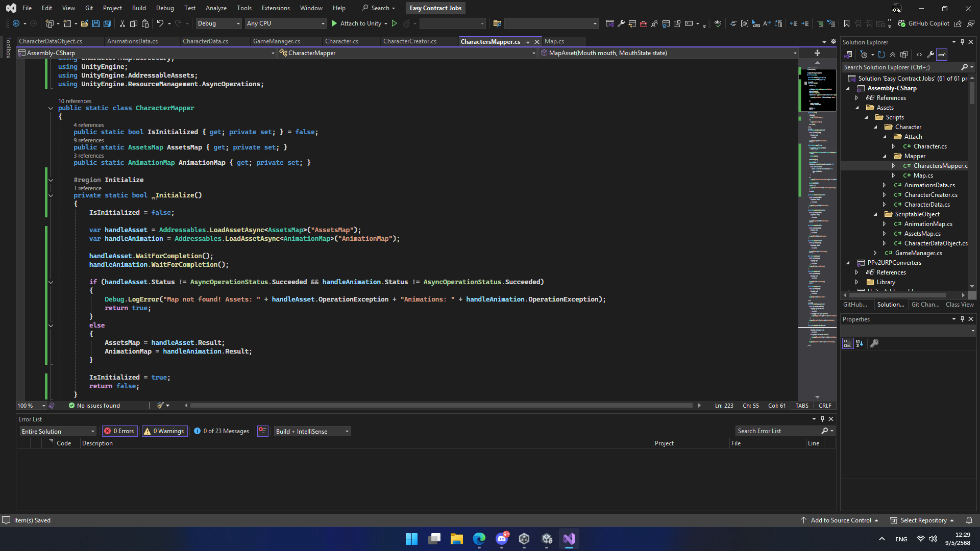The image size is (980, 551).
Task: Open the GitHub Copilot button
Action: click(x=924, y=23)
